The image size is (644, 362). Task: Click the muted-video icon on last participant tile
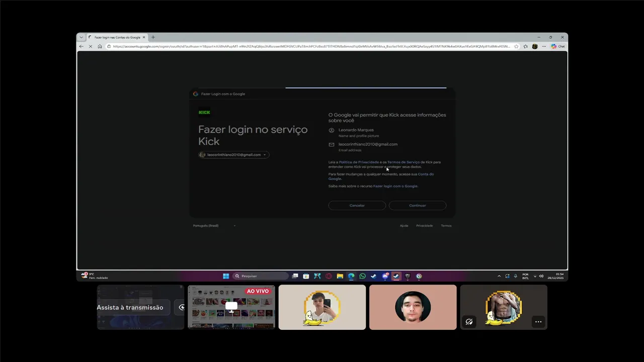coord(469,322)
